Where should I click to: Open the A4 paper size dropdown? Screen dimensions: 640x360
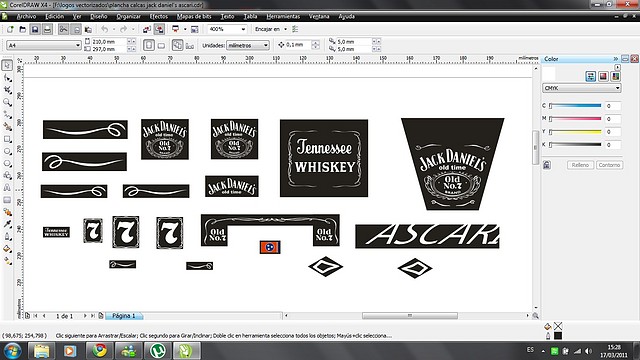[x=78, y=45]
